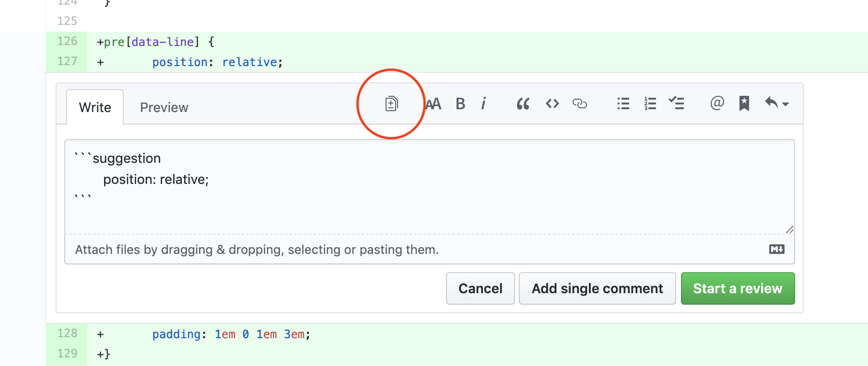The height and width of the screenshot is (366, 868).
Task: Open the saved replies dropdown
Action: coord(777,103)
